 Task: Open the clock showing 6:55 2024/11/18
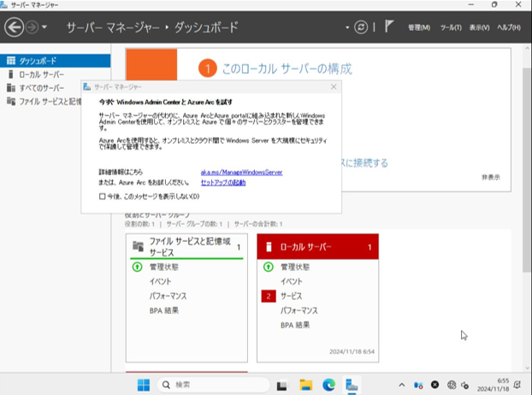coord(493,385)
